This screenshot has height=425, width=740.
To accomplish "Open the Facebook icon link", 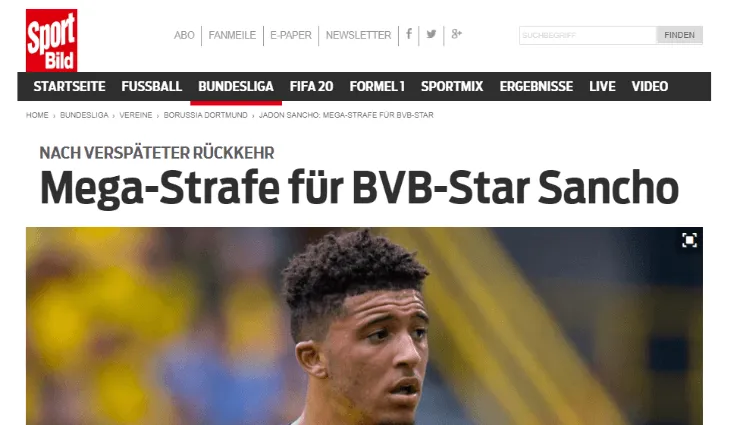I will coord(409,34).
